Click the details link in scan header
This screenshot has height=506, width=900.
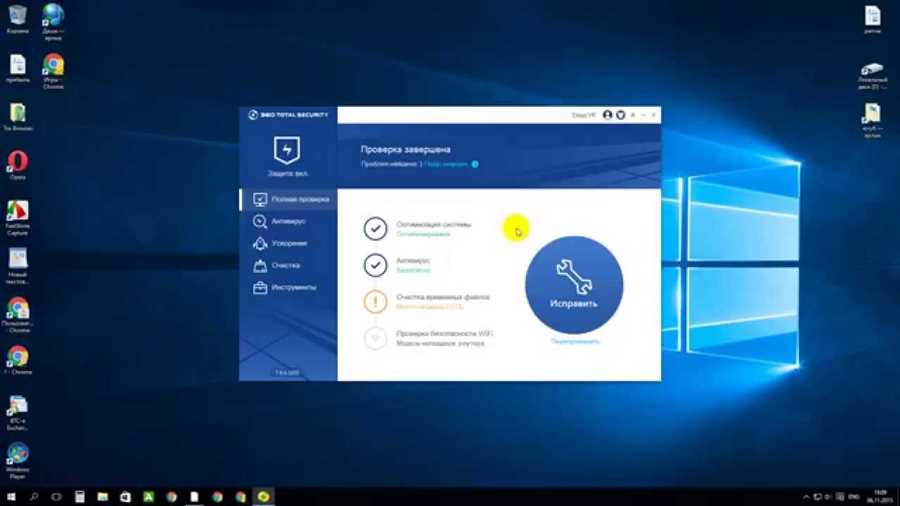(446, 164)
